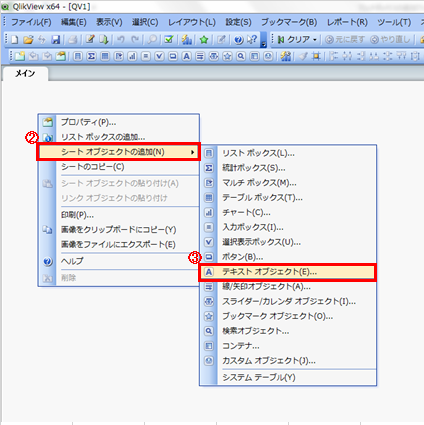
Task: Select マルチ ボックス(M)... submenu entry
Action: [288, 183]
